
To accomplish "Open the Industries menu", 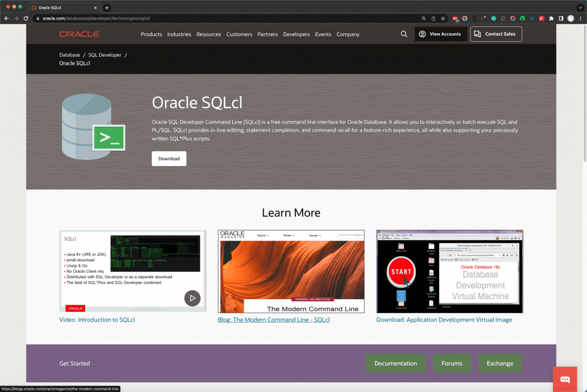I will coord(179,34).
